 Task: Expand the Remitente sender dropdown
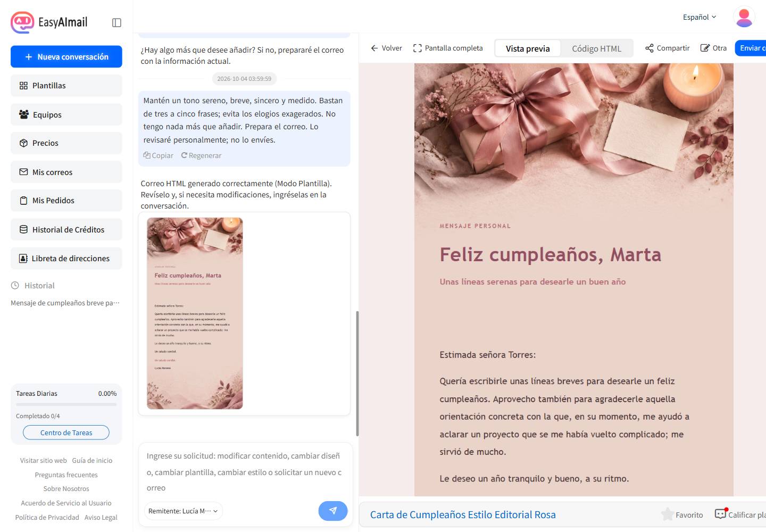[184, 511]
